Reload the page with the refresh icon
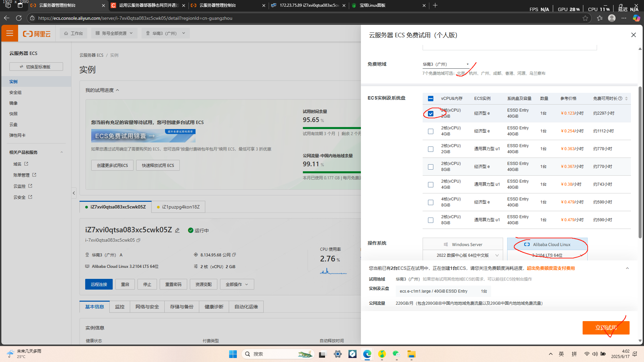This screenshot has height=362, width=644. click(19, 18)
